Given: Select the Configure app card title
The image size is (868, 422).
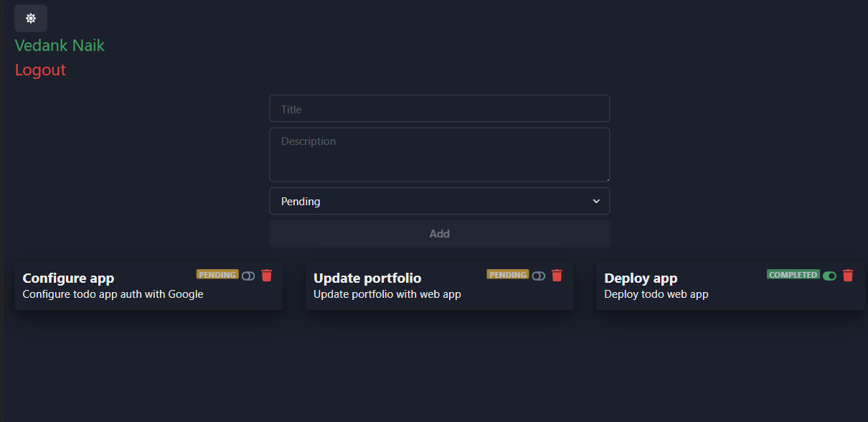Looking at the screenshot, I should point(68,278).
